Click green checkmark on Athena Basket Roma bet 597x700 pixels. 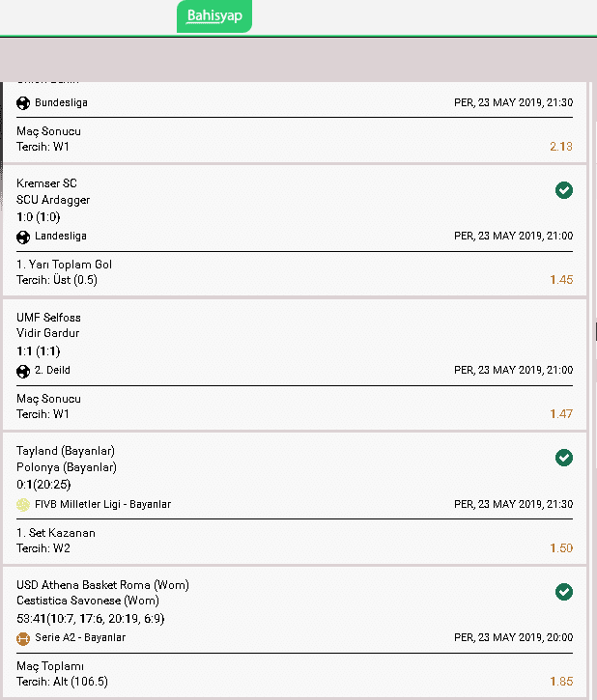tap(564, 592)
